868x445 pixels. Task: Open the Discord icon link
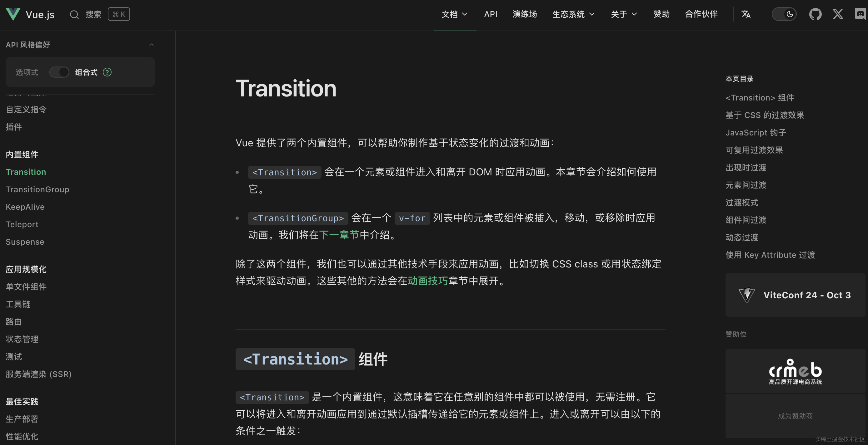click(860, 14)
